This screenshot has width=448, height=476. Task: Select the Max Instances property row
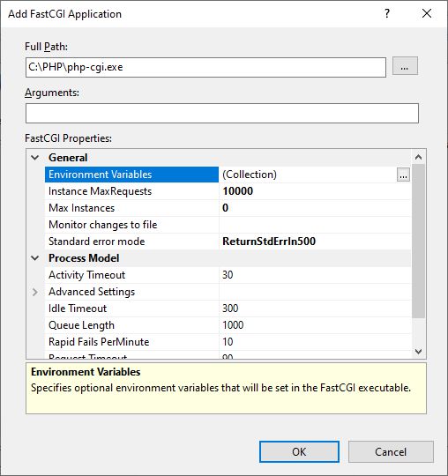pos(228,208)
